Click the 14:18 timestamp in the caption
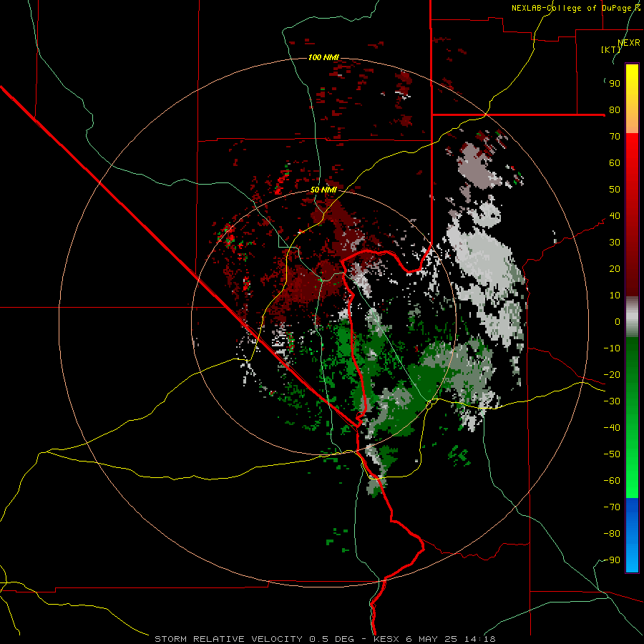This screenshot has height=644, width=644. pos(480,639)
